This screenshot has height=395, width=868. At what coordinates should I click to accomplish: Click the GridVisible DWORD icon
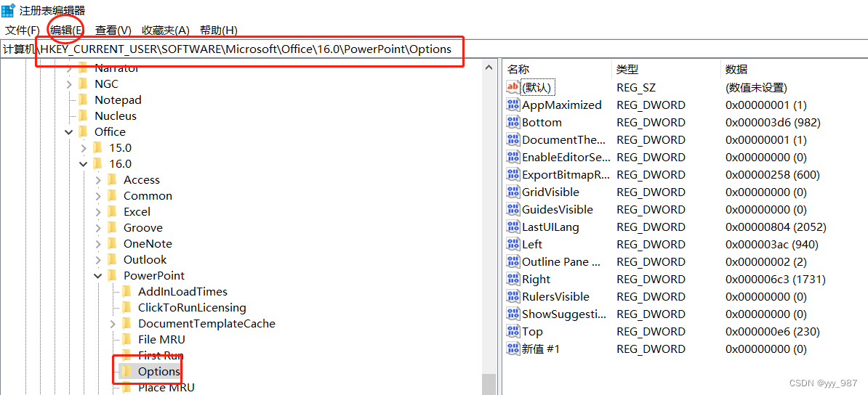pyautogui.click(x=513, y=192)
